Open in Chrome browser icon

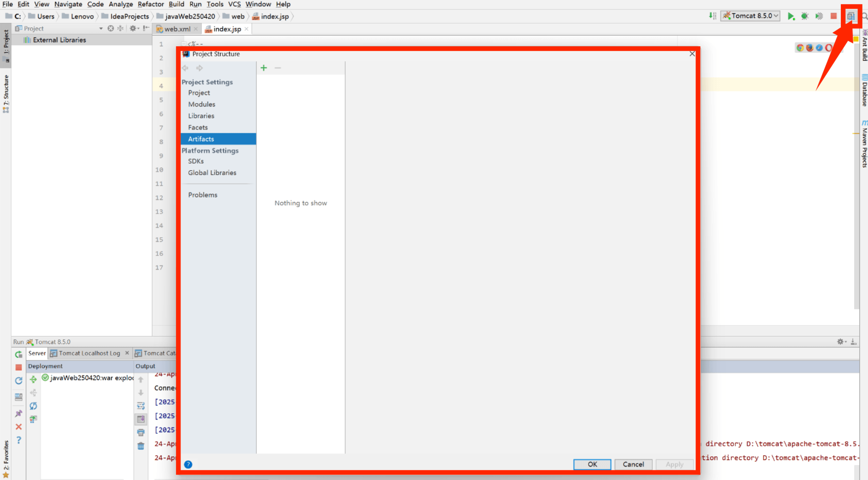[800, 48]
